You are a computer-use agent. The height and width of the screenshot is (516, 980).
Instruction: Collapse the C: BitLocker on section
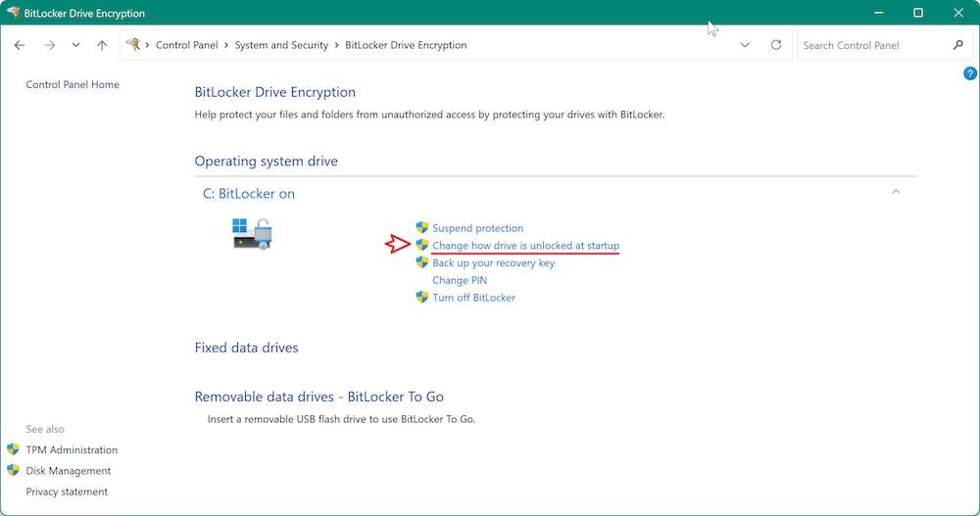click(x=896, y=192)
